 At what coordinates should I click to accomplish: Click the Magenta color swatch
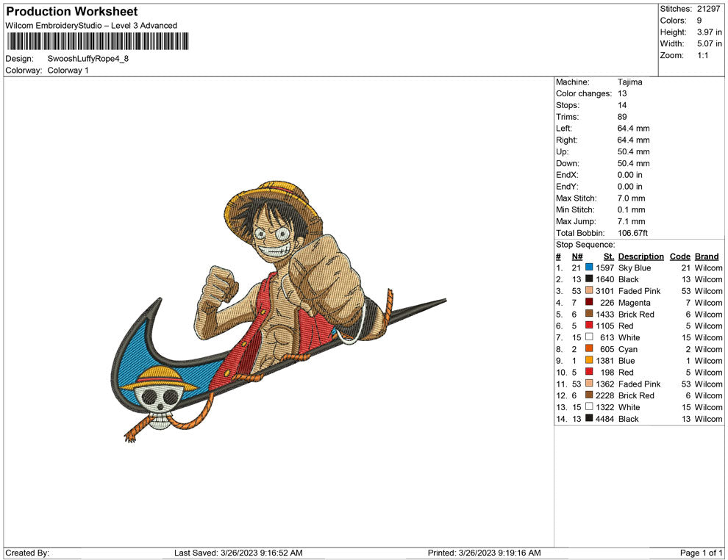point(589,302)
